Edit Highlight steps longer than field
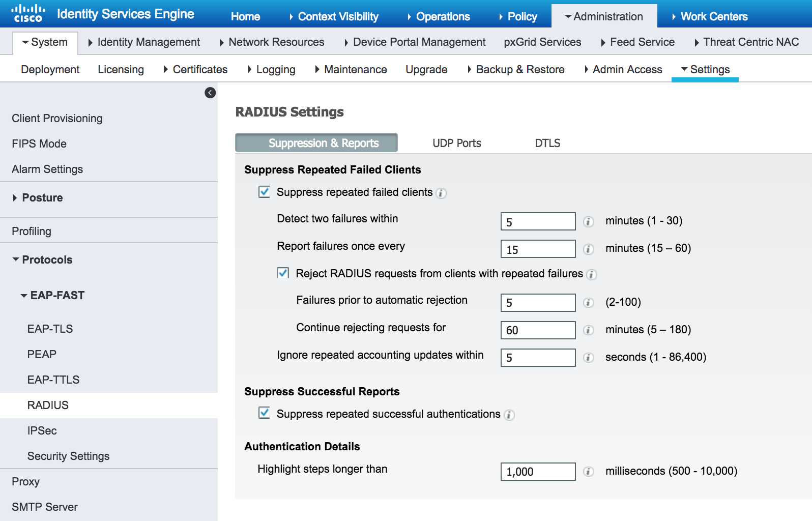Screen dimensions: 812x521 538,472
